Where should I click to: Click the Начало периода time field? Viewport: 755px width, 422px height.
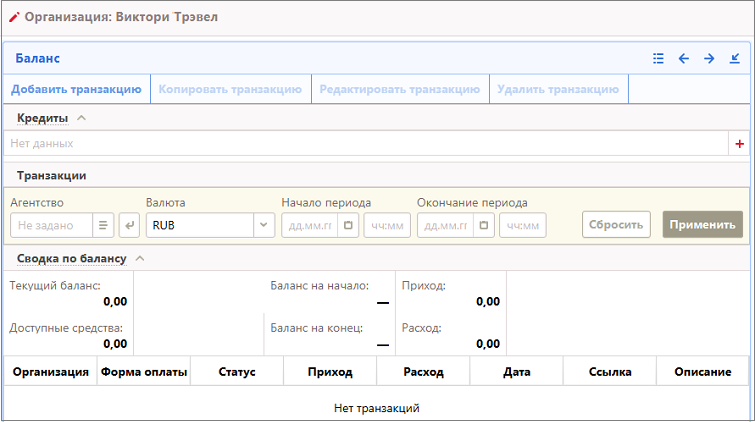pyautogui.click(x=387, y=225)
